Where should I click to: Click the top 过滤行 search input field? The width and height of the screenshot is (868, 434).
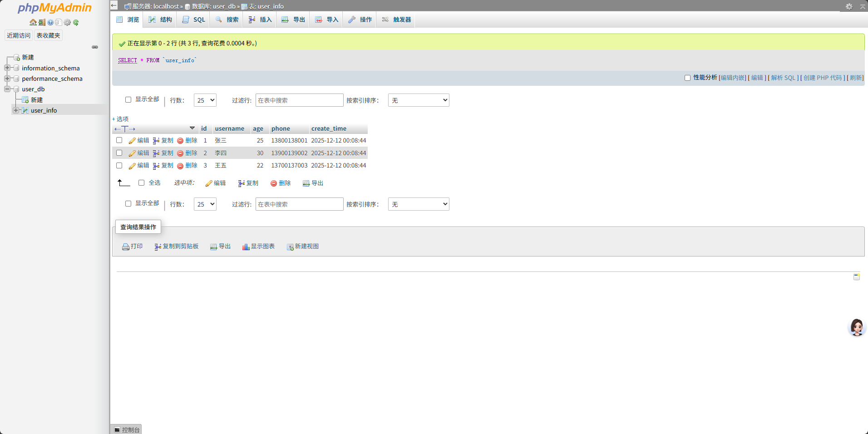coord(299,100)
